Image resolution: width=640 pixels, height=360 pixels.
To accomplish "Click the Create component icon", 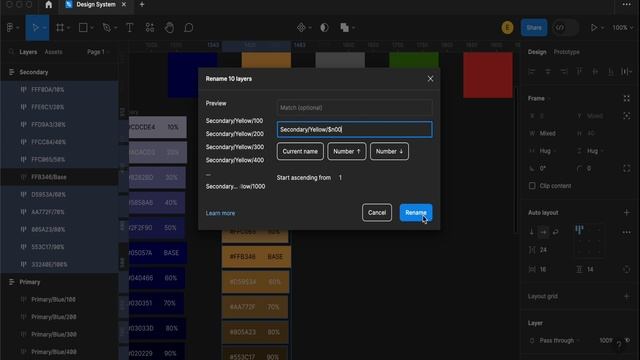I will (x=301, y=27).
